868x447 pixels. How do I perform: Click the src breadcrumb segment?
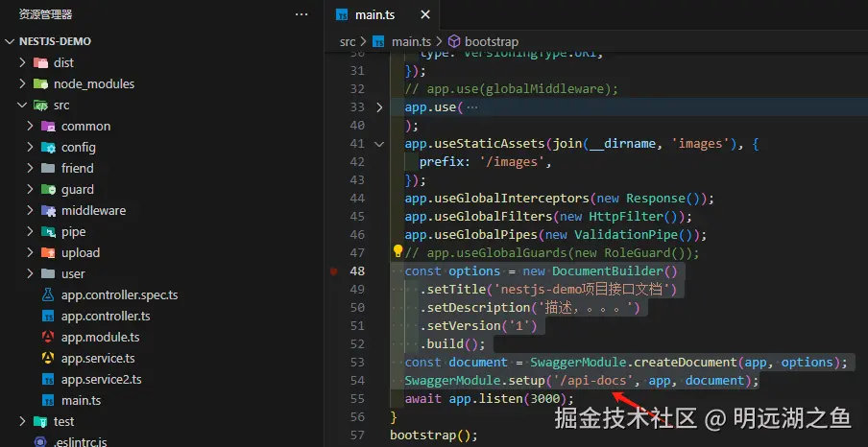(x=348, y=41)
